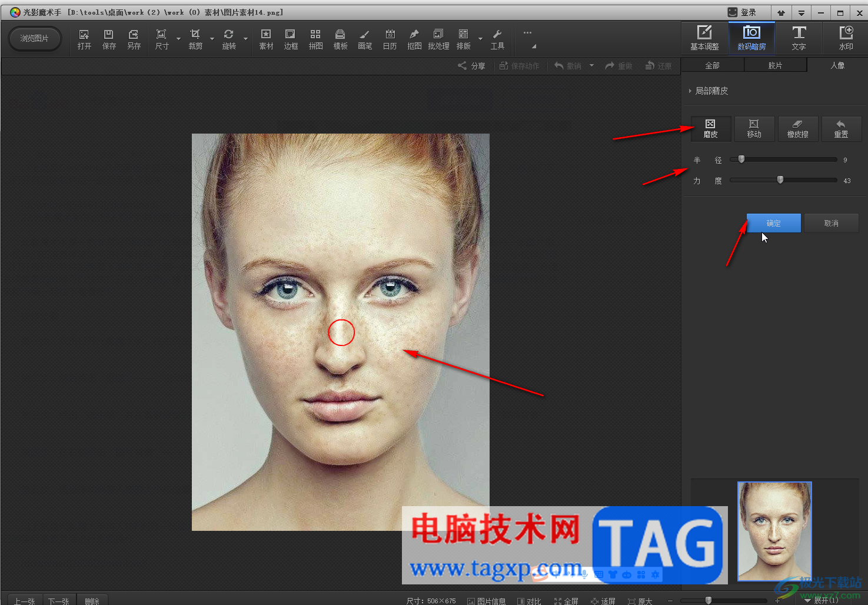Adjust the 力度 strength slider
Screen dimensions: 868x605
click(x=783, y=180)
